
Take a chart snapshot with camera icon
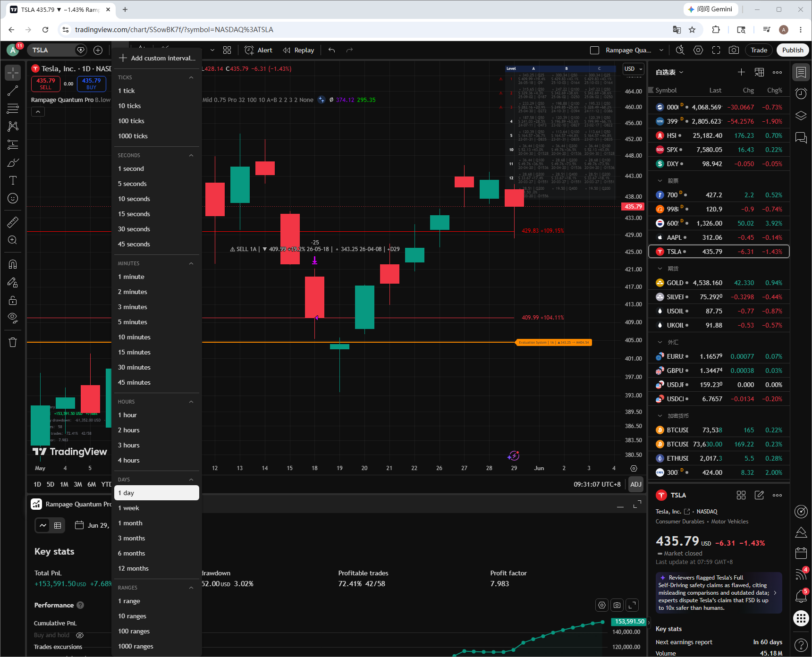734,50
